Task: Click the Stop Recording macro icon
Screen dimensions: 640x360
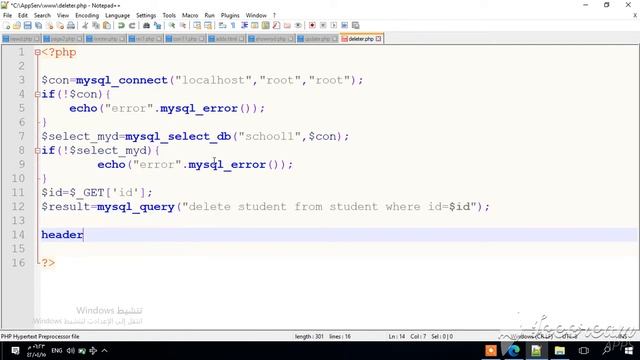Action: tap(323, 25)
